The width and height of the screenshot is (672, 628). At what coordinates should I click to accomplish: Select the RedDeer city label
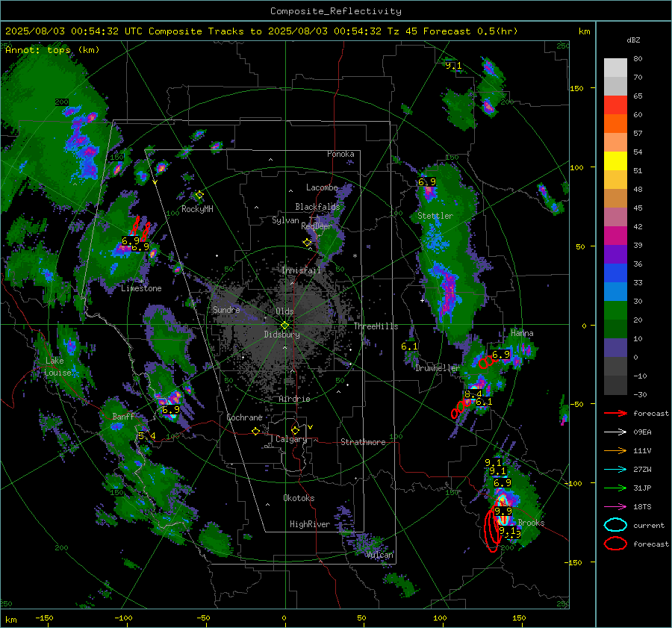(x=317, y=226)
